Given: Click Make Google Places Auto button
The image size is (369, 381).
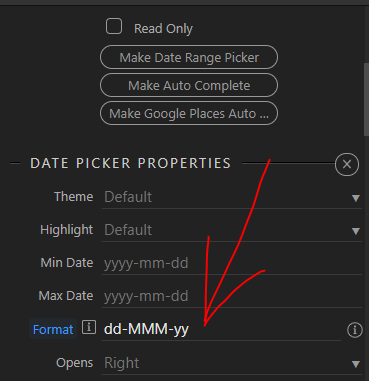Looking at the screenshot, I should 189,113.
